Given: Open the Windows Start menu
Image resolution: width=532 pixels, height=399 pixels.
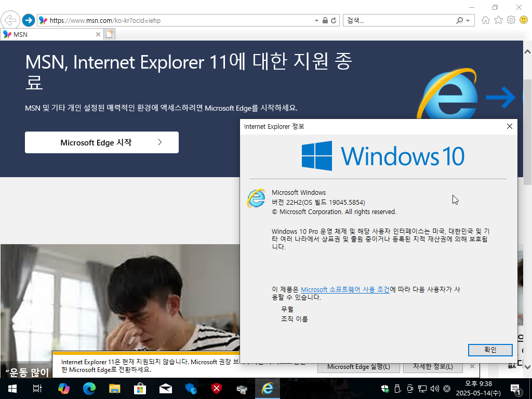Looking at the screenshot, I should point(12,389).
